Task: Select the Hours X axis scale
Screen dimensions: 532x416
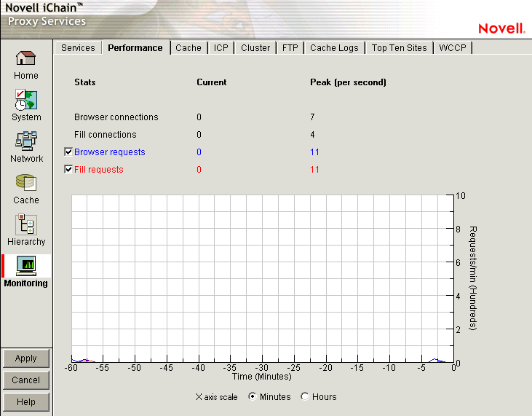Action: [x=305, y=396]
